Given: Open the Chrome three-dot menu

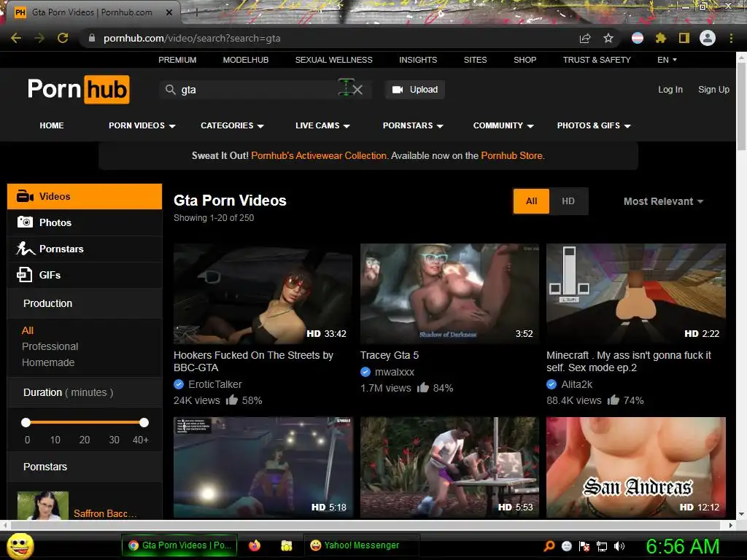Looking at the screenshot, I should (731, 38).
